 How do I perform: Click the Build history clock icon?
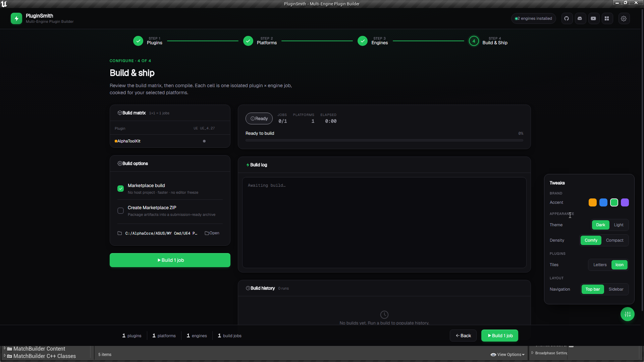(x=248, y=288)
